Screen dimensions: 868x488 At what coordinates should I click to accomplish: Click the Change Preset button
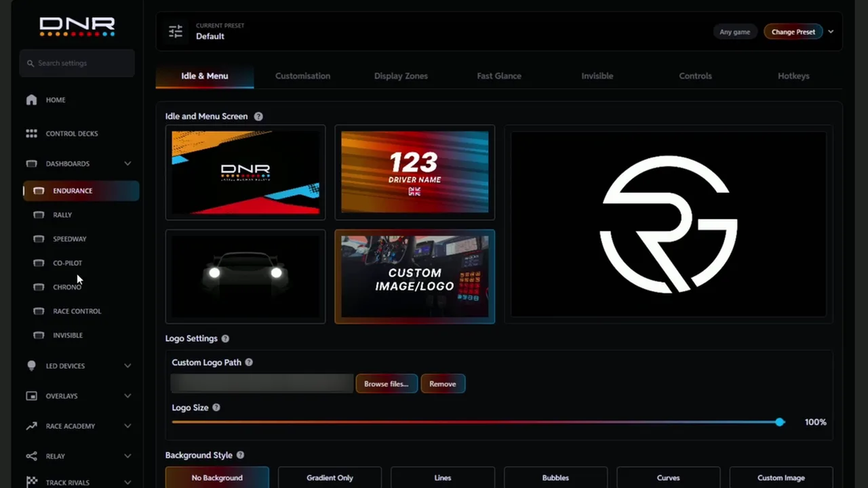click(x=793, y=32)
